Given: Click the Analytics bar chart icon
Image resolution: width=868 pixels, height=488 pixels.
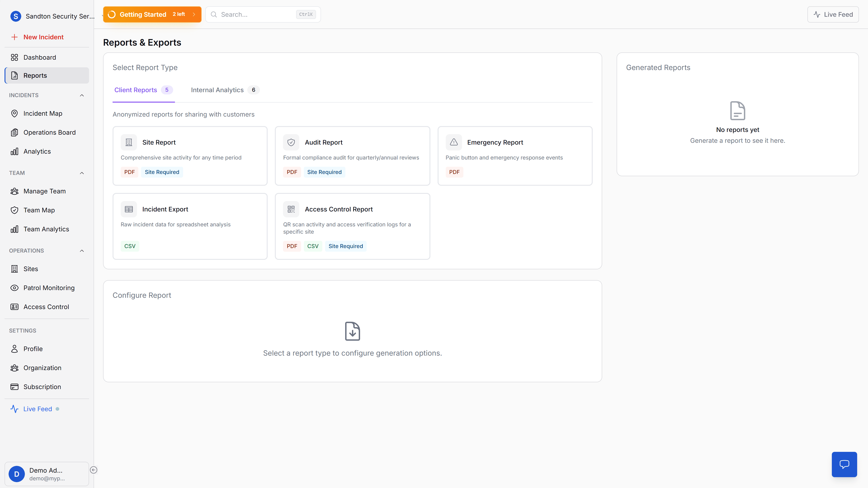Looking at the screenshot, I should tap(14, 151).
